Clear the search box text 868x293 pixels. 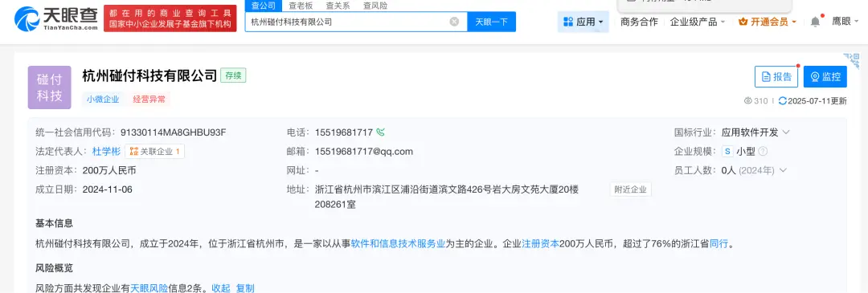[x=454, y=22]
